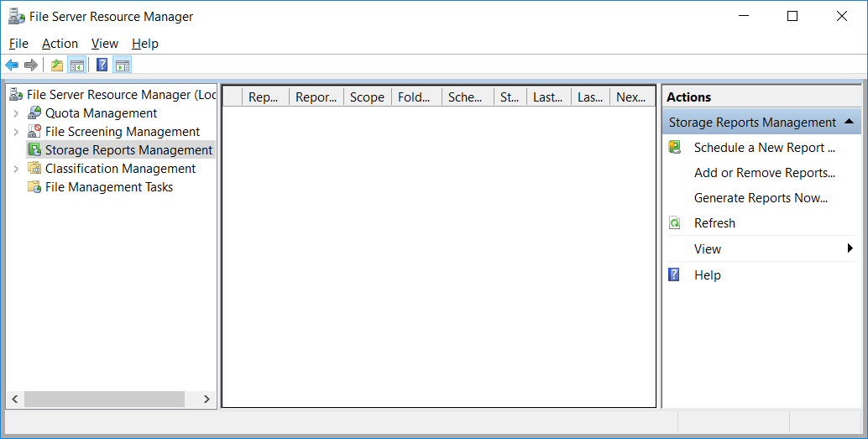Open the Action menu
Image resolution: width=868 pixels, height=439 pixels.
tap(60, 44)
